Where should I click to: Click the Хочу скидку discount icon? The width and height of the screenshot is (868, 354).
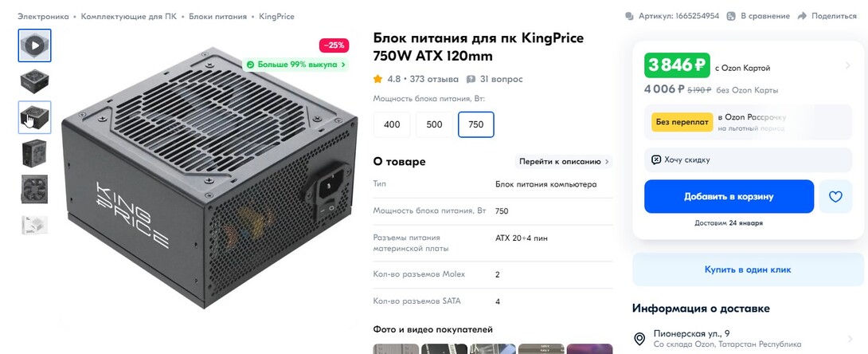[x=656, y=159]
